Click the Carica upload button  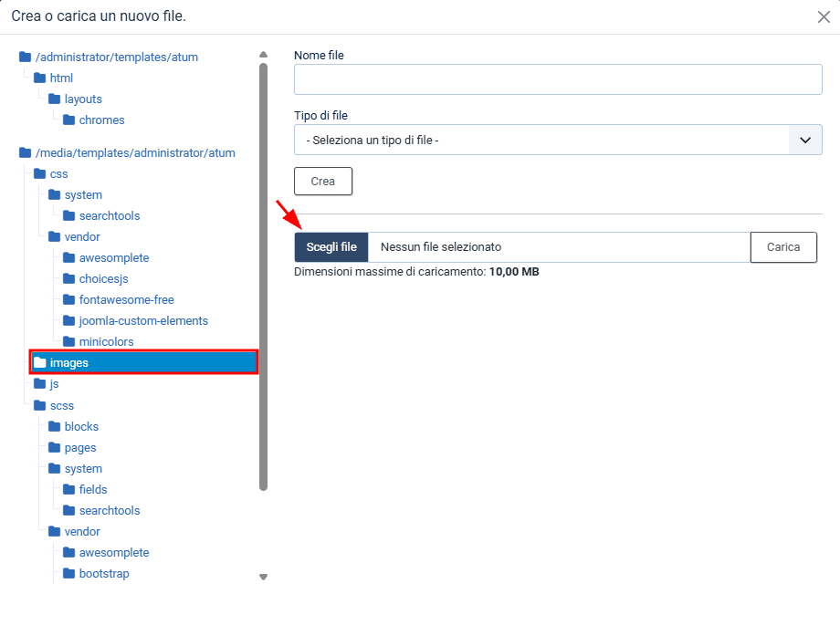pyautogui.click(x=782, y=247)
